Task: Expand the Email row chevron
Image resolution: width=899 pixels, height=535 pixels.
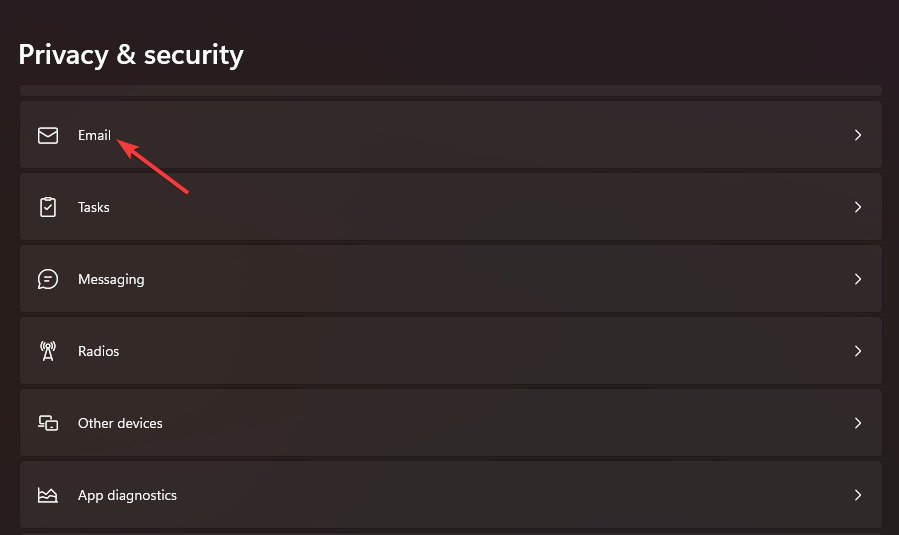Action: tap(858, 135)
